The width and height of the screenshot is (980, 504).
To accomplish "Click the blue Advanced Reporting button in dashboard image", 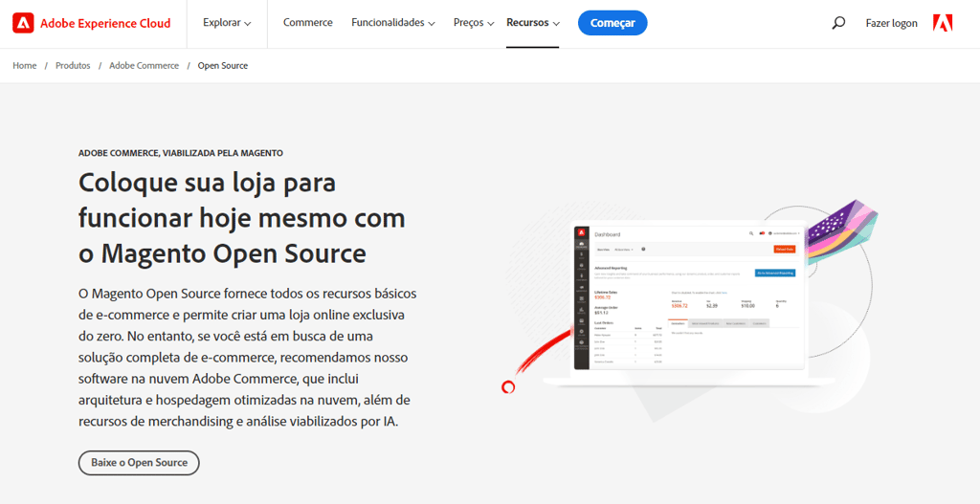I will tap(775, 273).
